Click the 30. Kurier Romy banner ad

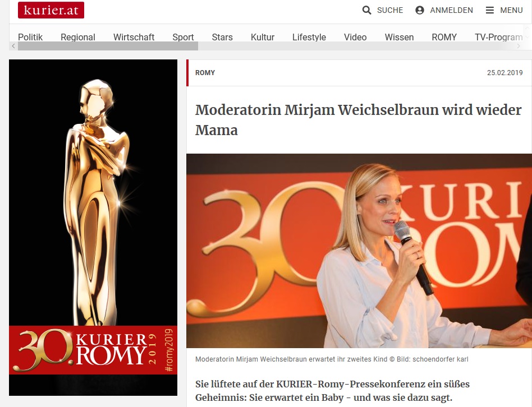[x=93, y=228]
